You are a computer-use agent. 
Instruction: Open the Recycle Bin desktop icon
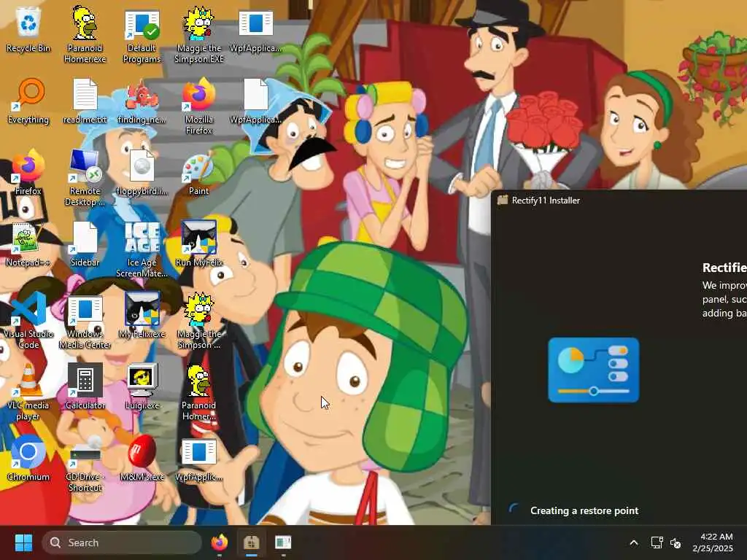28,29
